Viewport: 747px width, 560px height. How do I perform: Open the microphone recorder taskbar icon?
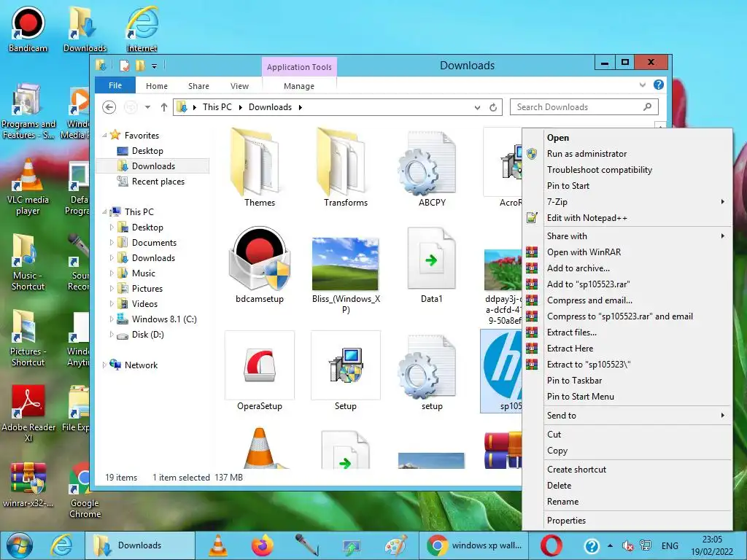[306, 545]
